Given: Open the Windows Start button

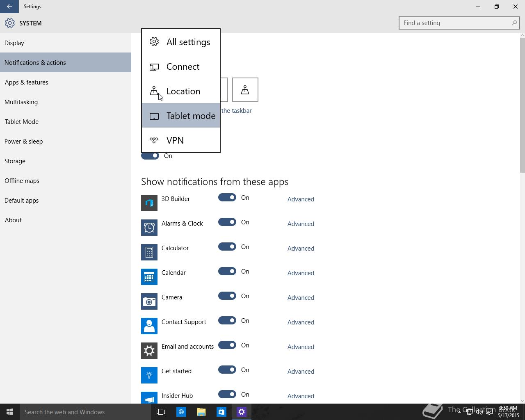Looking at the screenshot, I should pyautogui.click(x=10, y=412).
